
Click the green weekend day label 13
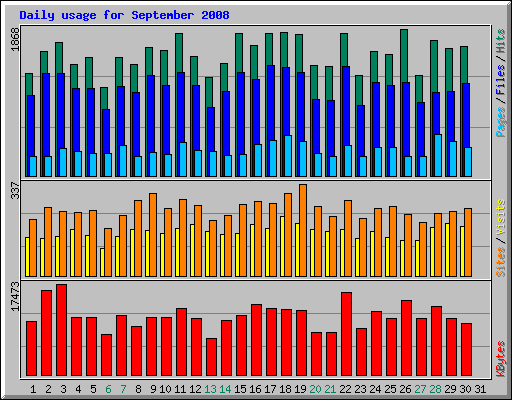coord(210,389)
